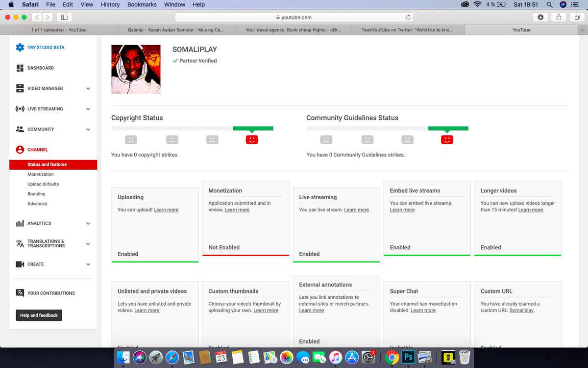Viewport: 588px width, 368px height.
Task: Open Photoshop from the Dock
Action: [407, 357]
